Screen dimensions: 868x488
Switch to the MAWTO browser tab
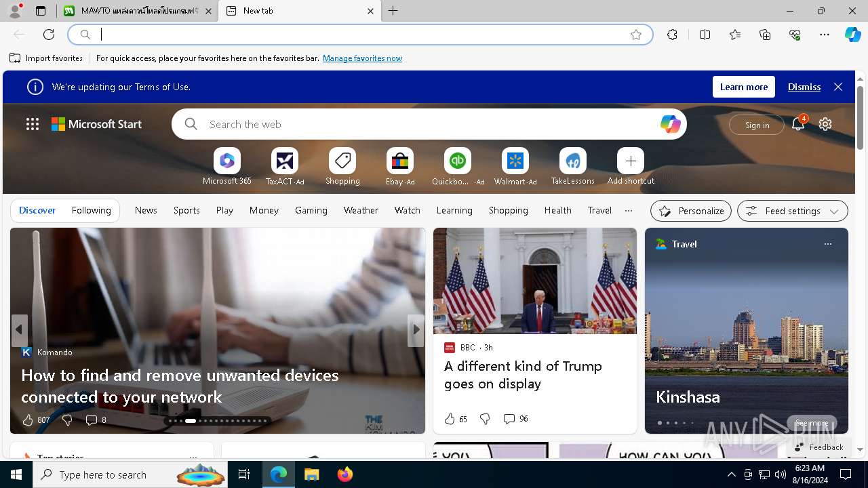point(138,11)
